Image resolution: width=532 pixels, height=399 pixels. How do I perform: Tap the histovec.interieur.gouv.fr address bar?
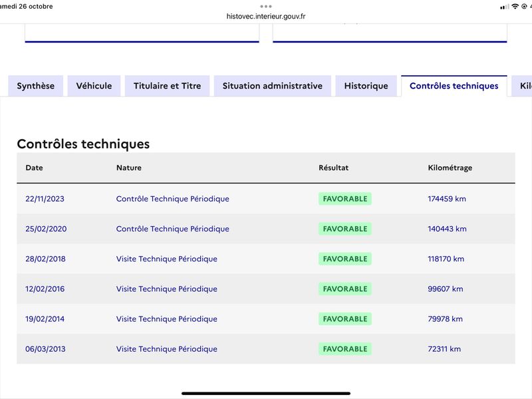point(265,16)
